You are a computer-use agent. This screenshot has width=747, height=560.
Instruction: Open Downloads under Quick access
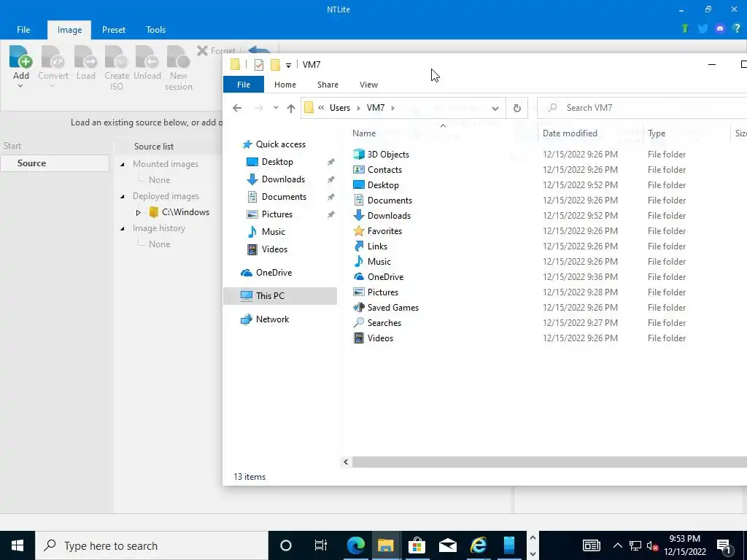283,179
